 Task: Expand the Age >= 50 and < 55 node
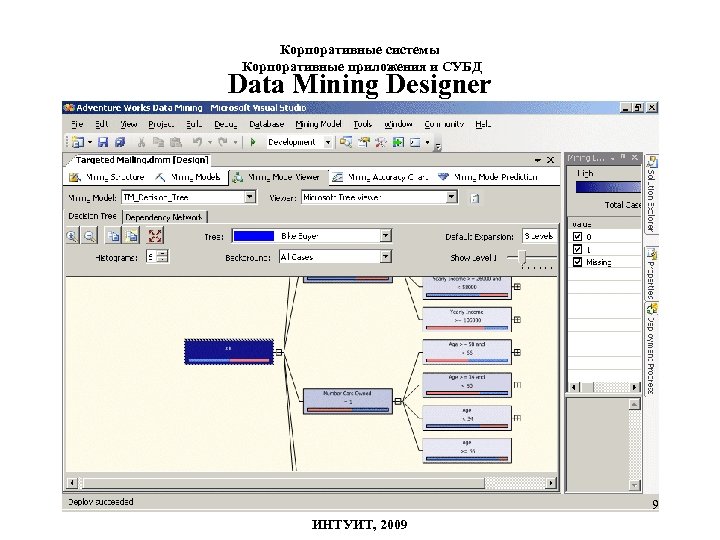point(517,352)
